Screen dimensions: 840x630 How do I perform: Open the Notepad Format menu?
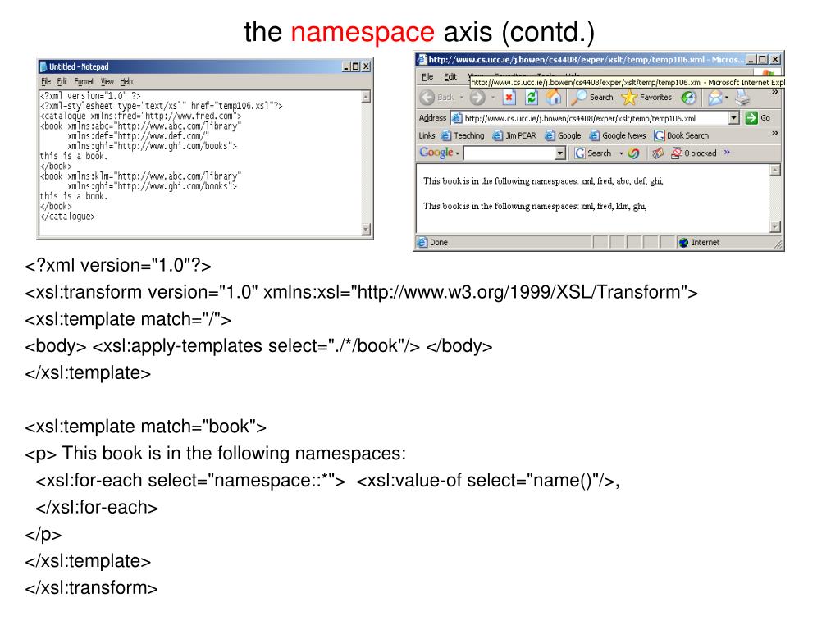coord(84,81)
